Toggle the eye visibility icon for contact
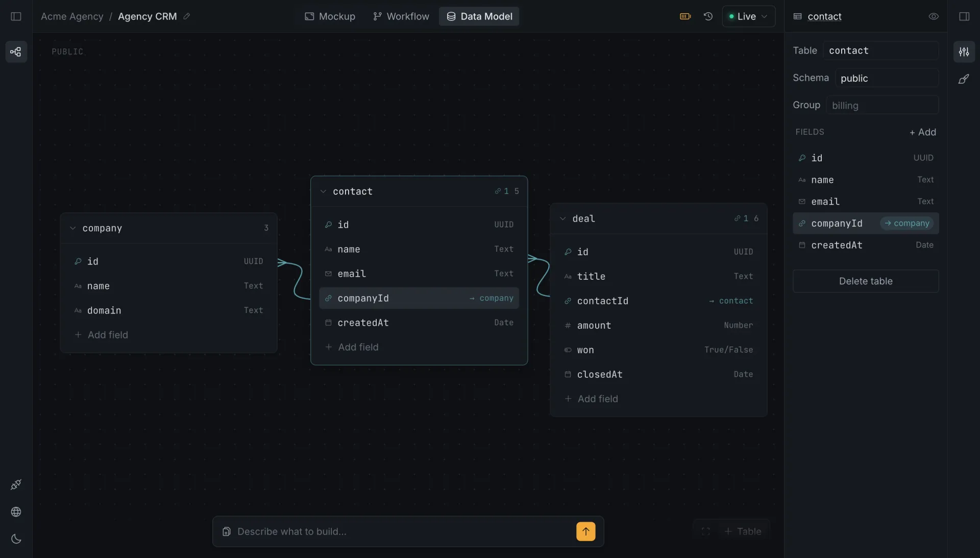Image resolution: width=980 pixels, height=558 pixels. [934, 16]
